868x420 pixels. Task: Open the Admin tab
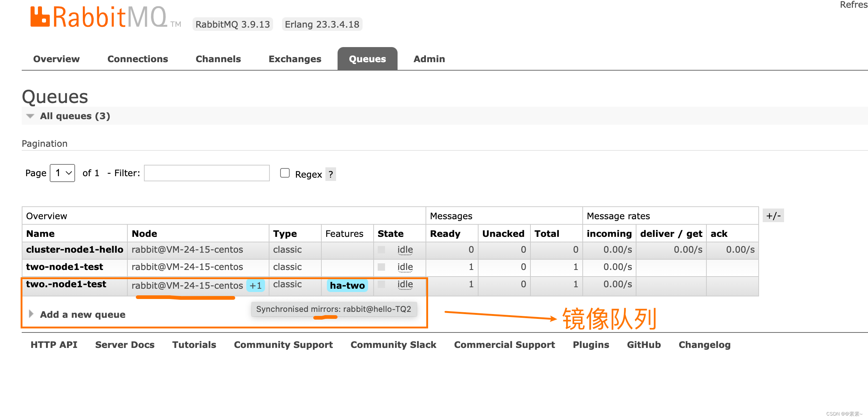point(429,59)
